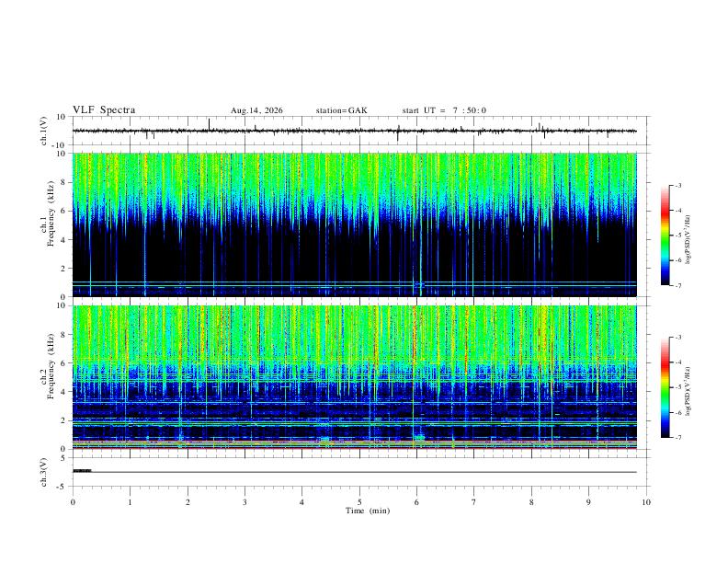This screenshot has width=728, height=563.
Task: Click the ch.3(V) axis label
Action: (x=44, y=473)
